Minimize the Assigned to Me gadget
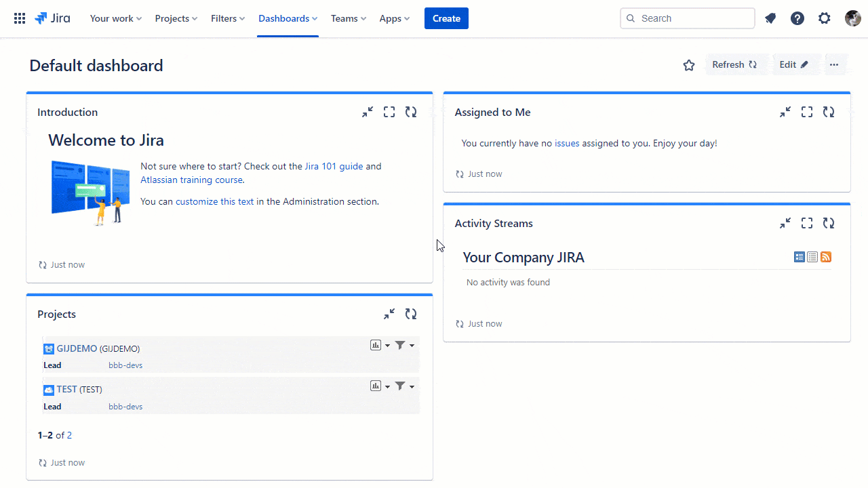This screenshot has width=868, height=488. [785, 112]
